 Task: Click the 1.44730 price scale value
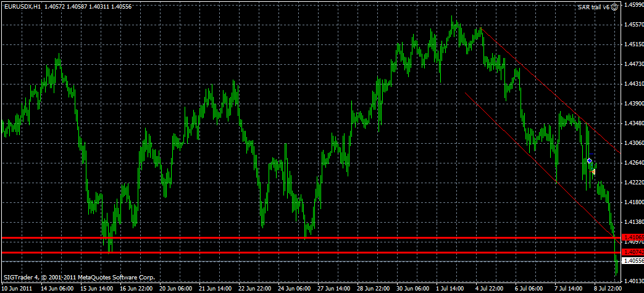click(634, 64)
